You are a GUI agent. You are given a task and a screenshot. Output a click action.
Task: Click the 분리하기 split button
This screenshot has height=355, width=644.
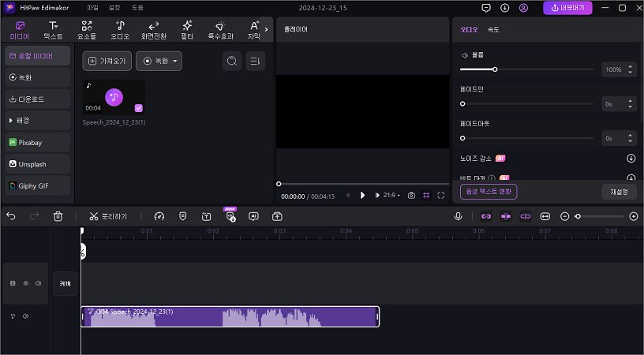[108, 216]
